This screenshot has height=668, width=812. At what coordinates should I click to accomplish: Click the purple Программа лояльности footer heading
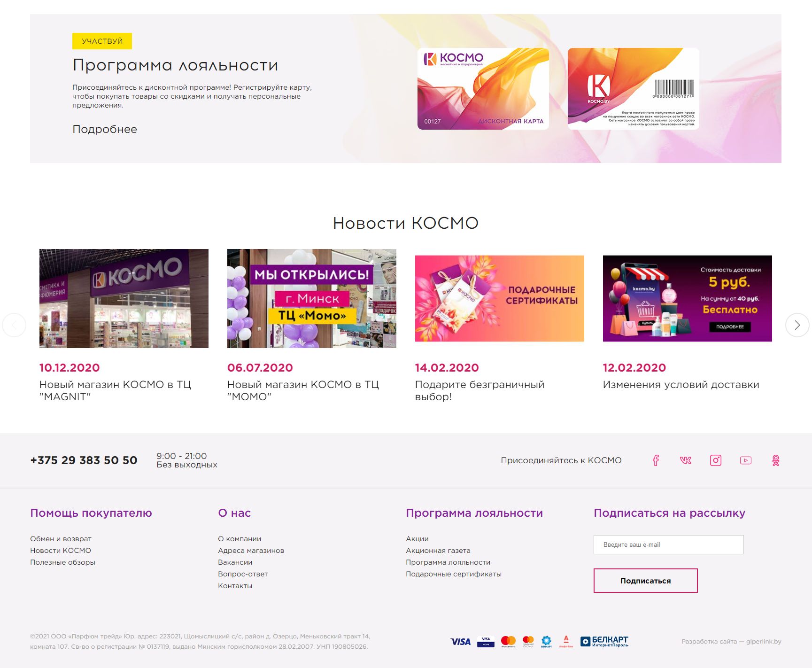click(x=474, y=513)
